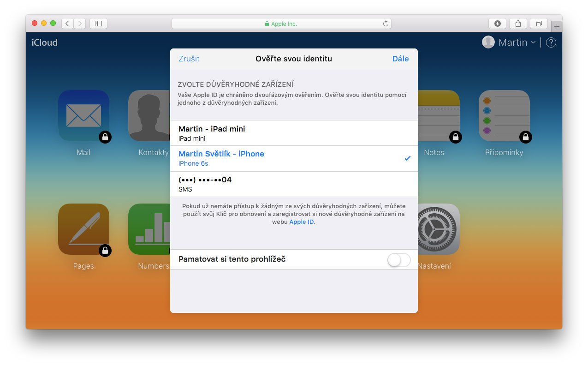Click Zrušit to cancel verification
The width and height of the screenshot is (588, 366).
(x=189, y=59)
